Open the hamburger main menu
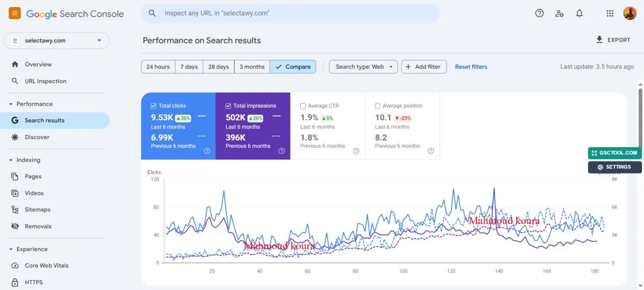This screenshot has height=290, width=644. (x=15, y=14)
